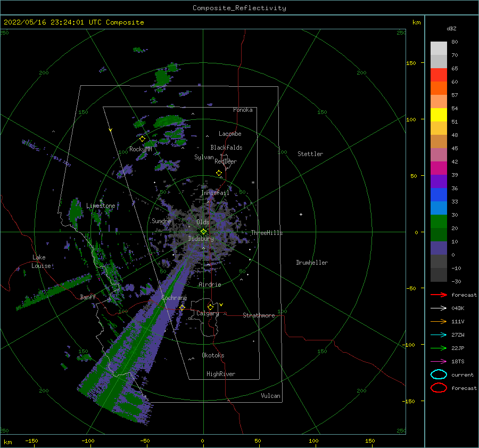Select the bright green 30-20 dBZ color swatch
This screenshot has height=448, width=479.
(439, 222)
